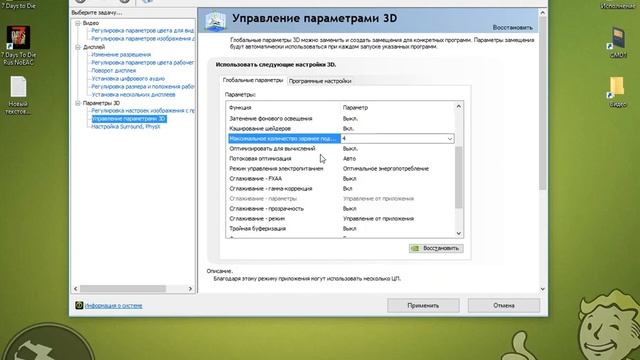This screenshot has height=360, width=640.
Task: Click the main panel scroll-down arrow
Action: (x=542, y=289)
